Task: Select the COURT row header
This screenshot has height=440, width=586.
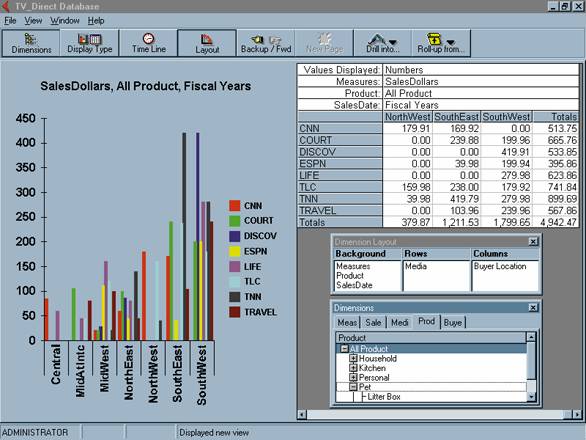Action: click(340, 140)
